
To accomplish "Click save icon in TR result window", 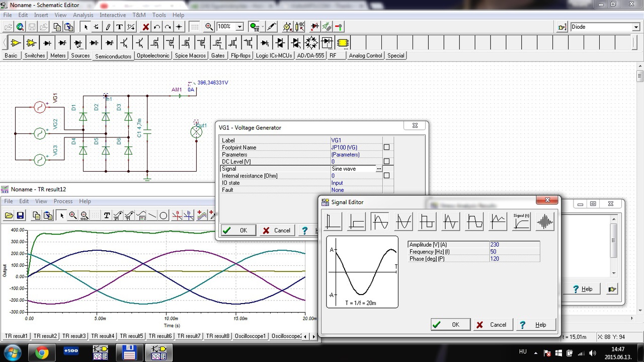I will (x=21, y=215).
